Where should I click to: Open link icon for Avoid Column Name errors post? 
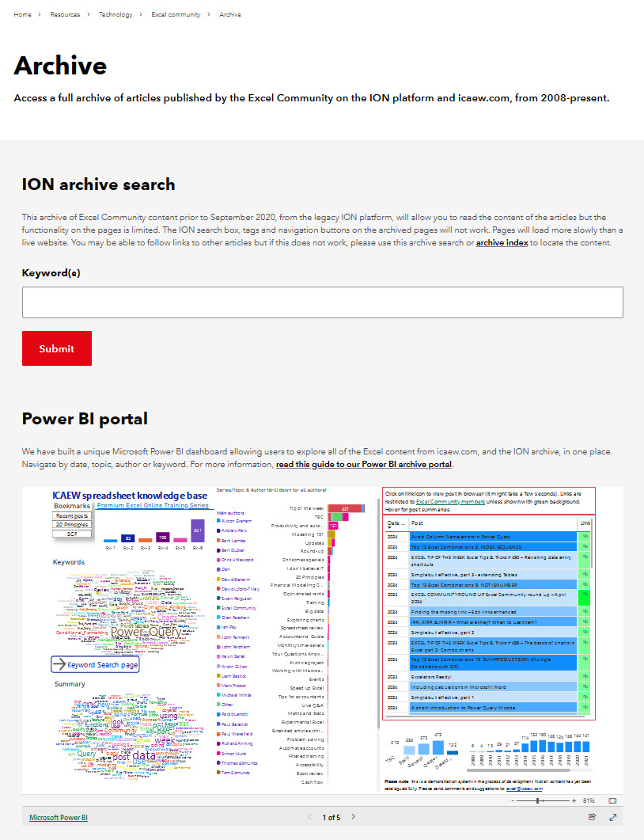coord(585,537)
